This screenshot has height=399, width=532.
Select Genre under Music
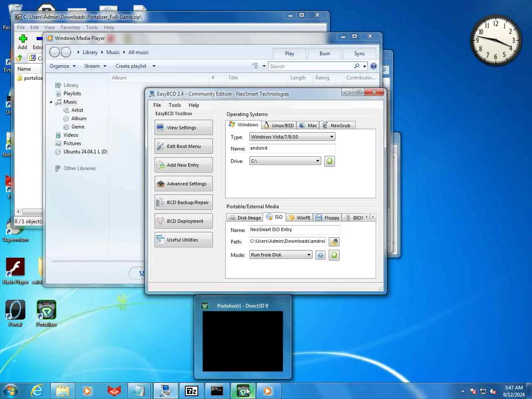78,127
